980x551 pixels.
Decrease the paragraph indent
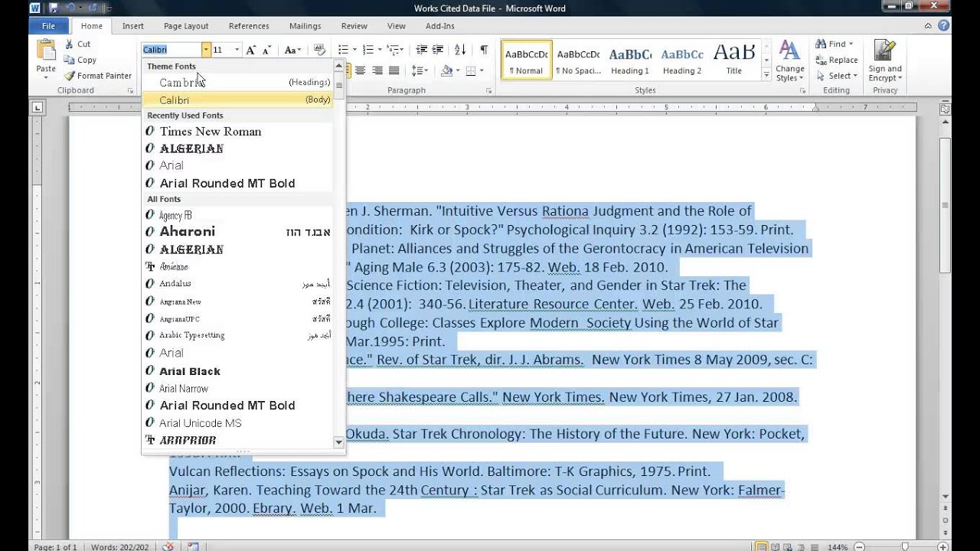point(421,50)
